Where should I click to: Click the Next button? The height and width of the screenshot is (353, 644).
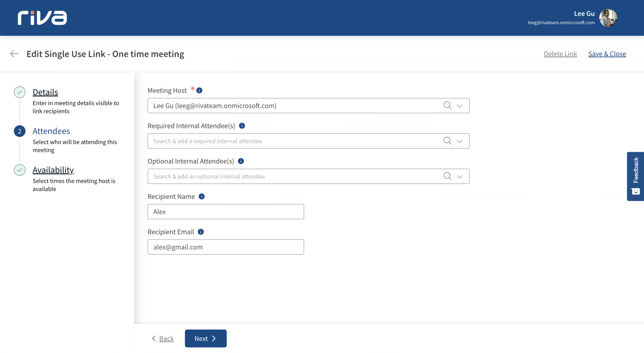(206, 339)
